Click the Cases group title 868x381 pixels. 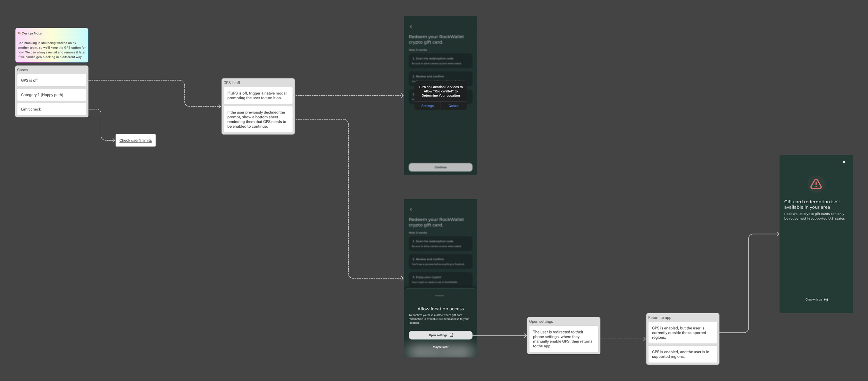(23, 70)
